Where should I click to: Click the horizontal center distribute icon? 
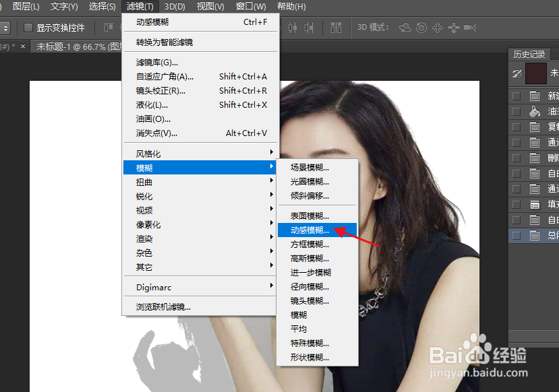coord(308,28)
